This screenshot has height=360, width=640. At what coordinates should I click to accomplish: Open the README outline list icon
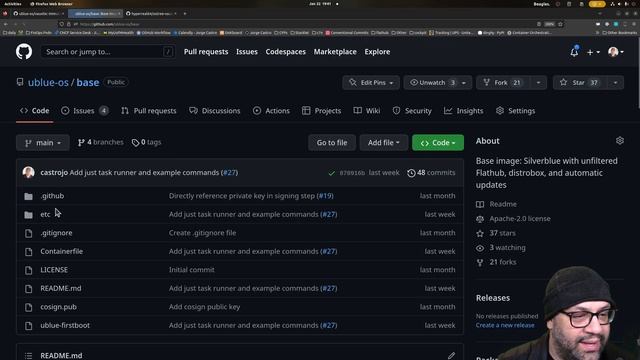28,356
